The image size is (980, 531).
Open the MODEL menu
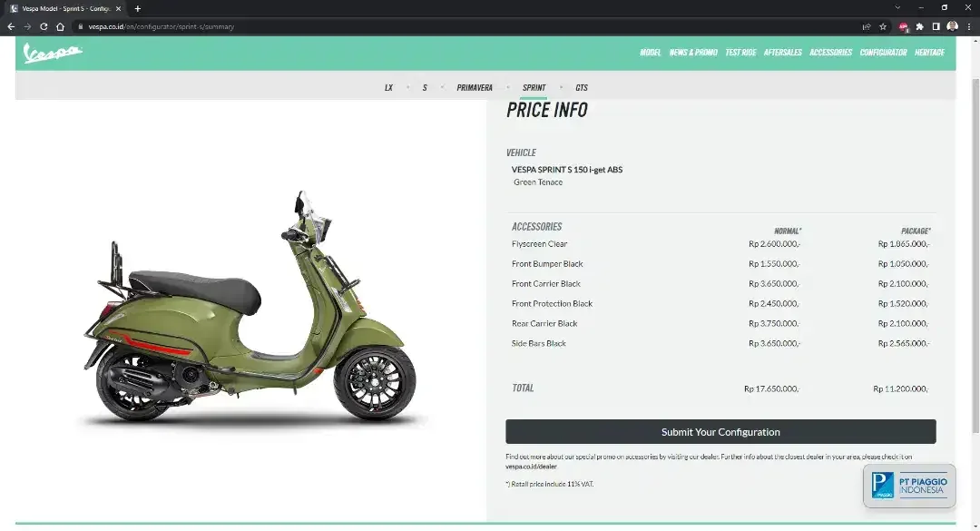coord(650,53)
